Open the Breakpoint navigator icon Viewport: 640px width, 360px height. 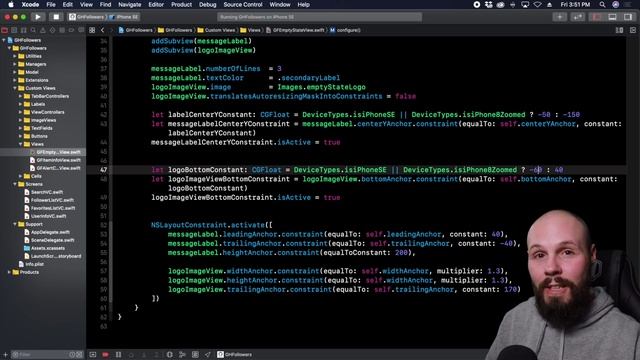tap(71, 30)
